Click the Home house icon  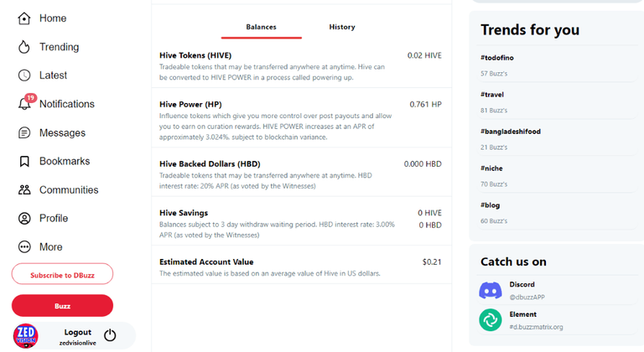coord(24,18)
